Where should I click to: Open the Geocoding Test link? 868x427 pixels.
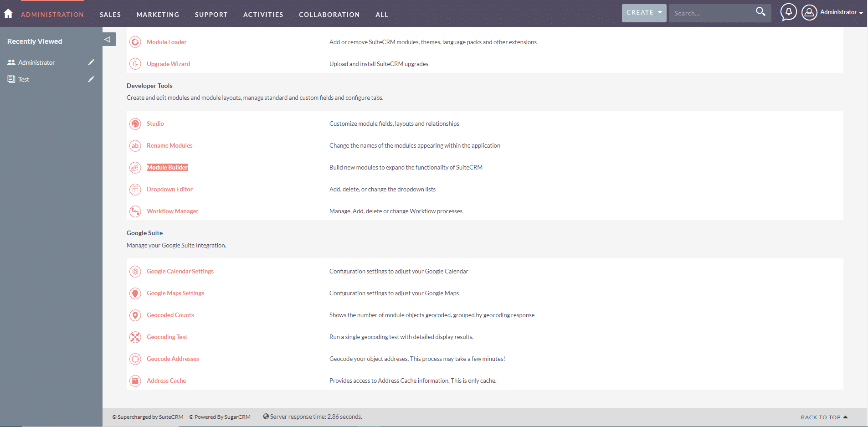(167, 337)
